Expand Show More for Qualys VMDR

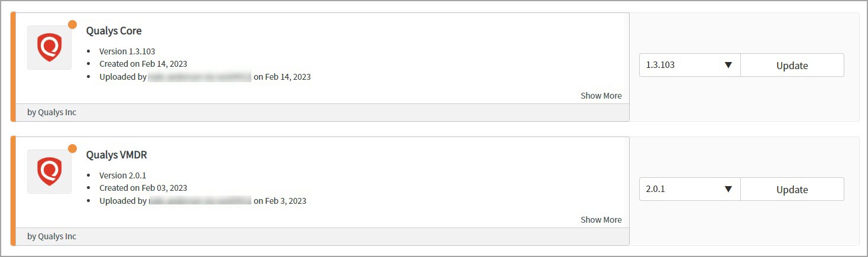601,220
